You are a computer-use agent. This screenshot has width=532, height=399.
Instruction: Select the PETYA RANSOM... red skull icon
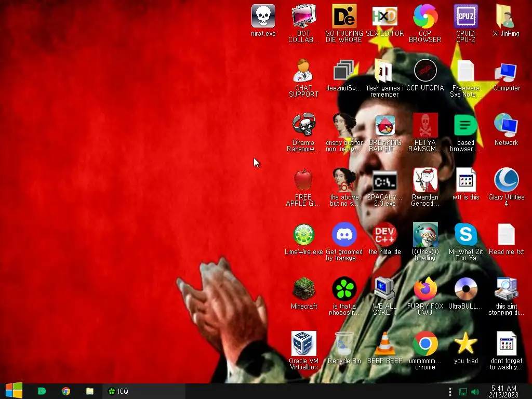tap(425, 125)
